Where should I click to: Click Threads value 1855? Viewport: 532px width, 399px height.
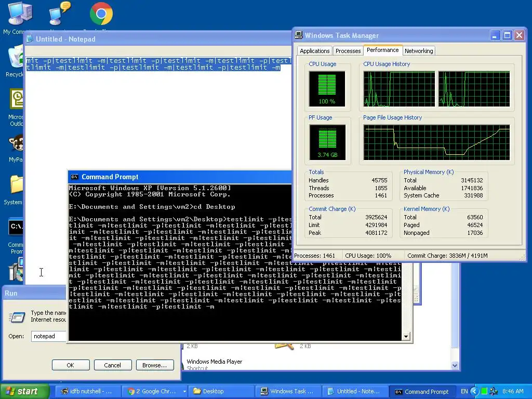point(381,188)
